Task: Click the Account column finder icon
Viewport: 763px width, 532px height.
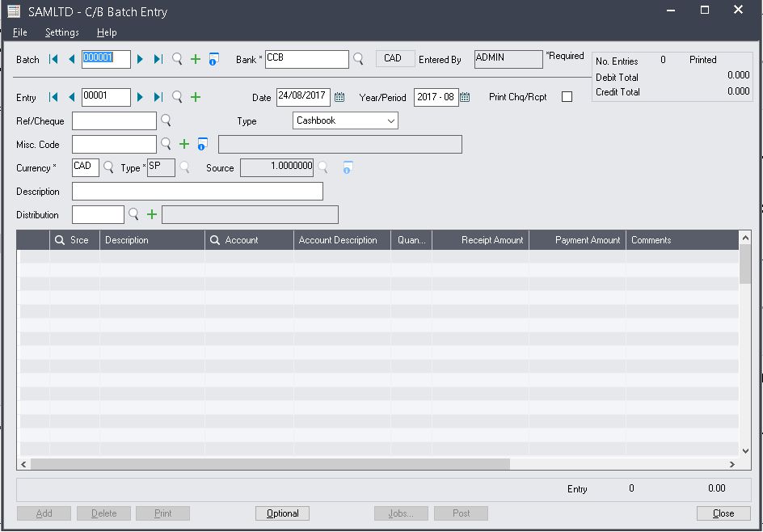Action: pos(215,240)
